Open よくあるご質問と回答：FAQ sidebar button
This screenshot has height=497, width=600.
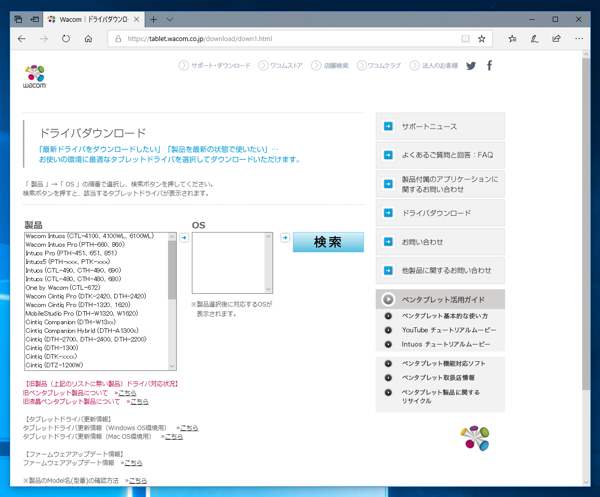point(440,155)
